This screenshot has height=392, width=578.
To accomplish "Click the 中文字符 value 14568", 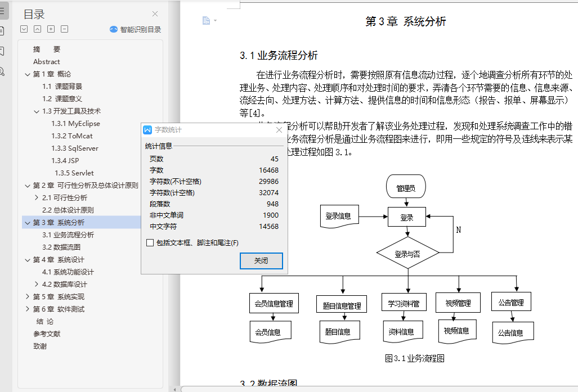I will click(x=268, y=226).
